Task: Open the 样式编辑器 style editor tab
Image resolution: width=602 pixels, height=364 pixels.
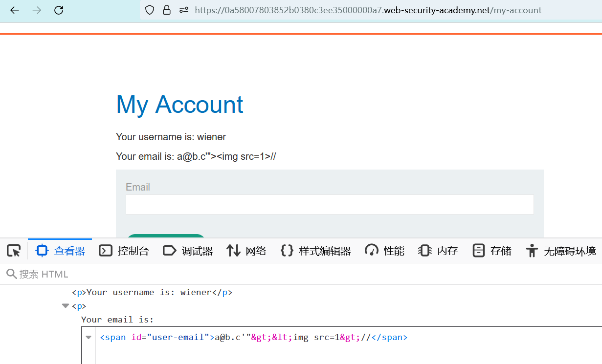Action: [316, 251]
